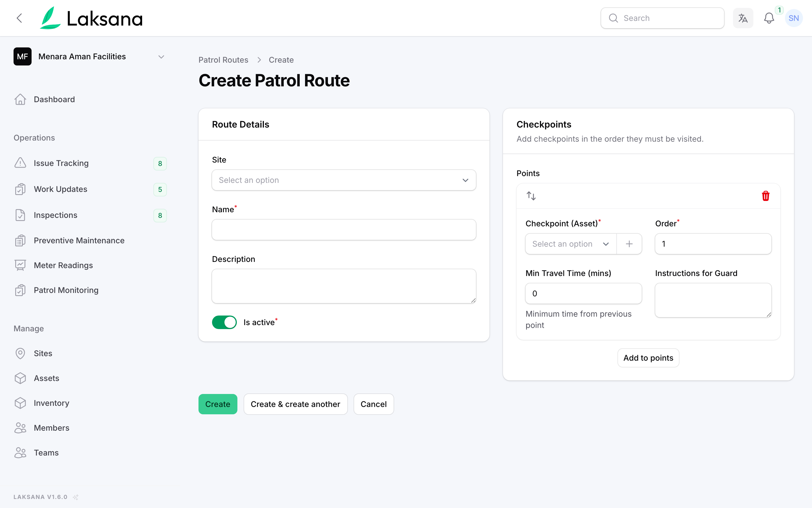
Task: Click the Issue Tracking warning icon
Action: pos(20,163)
